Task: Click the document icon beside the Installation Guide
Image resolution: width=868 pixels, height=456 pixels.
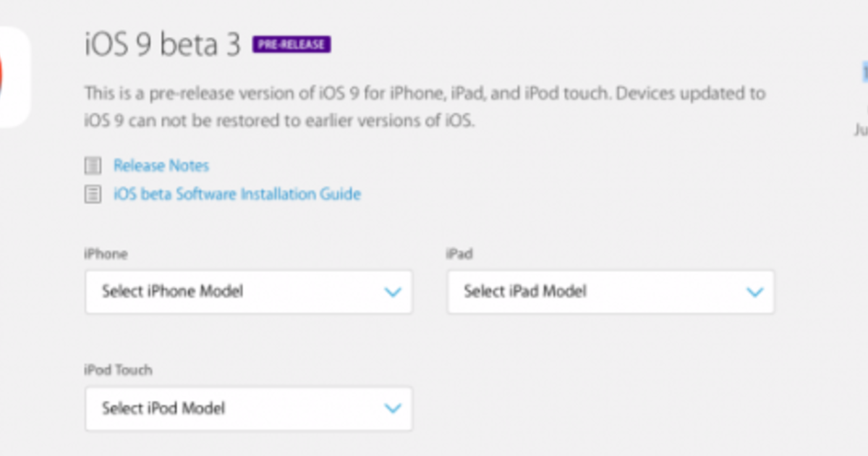Action: pos(92,194)
